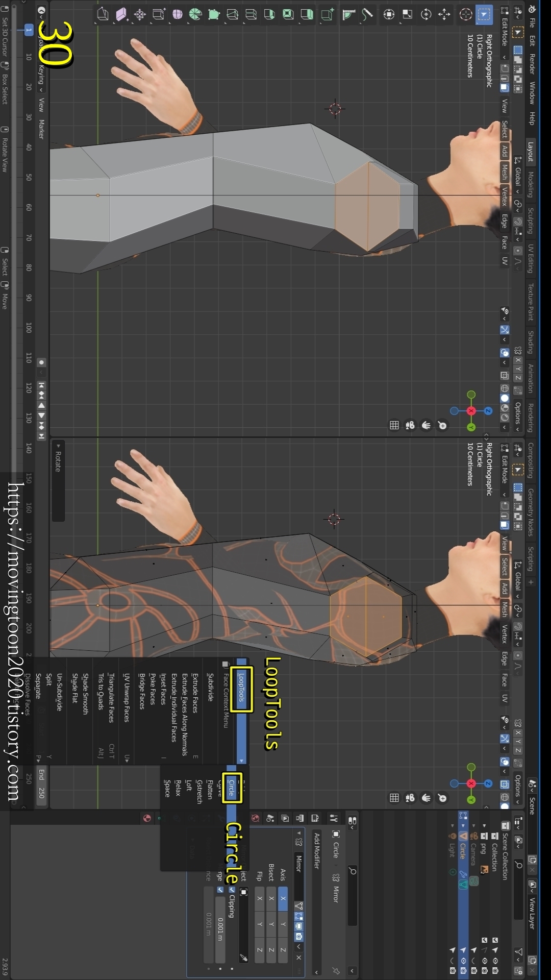Select the Scale tool in toolbar
This screenshot has height=980, width=551.
click(408, 14)
